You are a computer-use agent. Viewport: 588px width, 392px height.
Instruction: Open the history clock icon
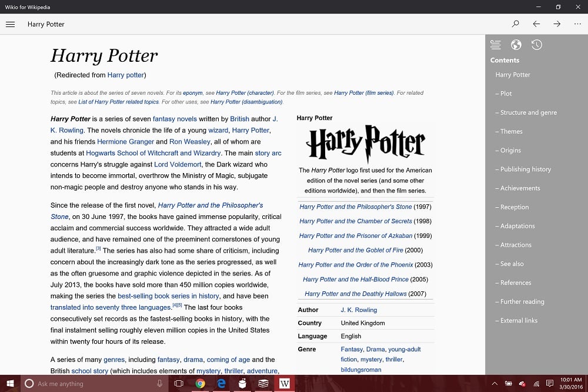click(x=537, y=45)
